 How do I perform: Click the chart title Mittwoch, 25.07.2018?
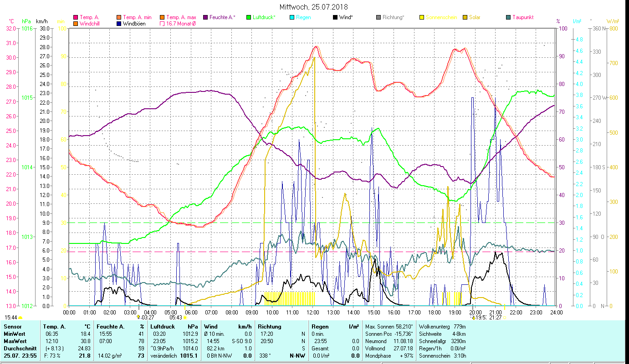314,7
